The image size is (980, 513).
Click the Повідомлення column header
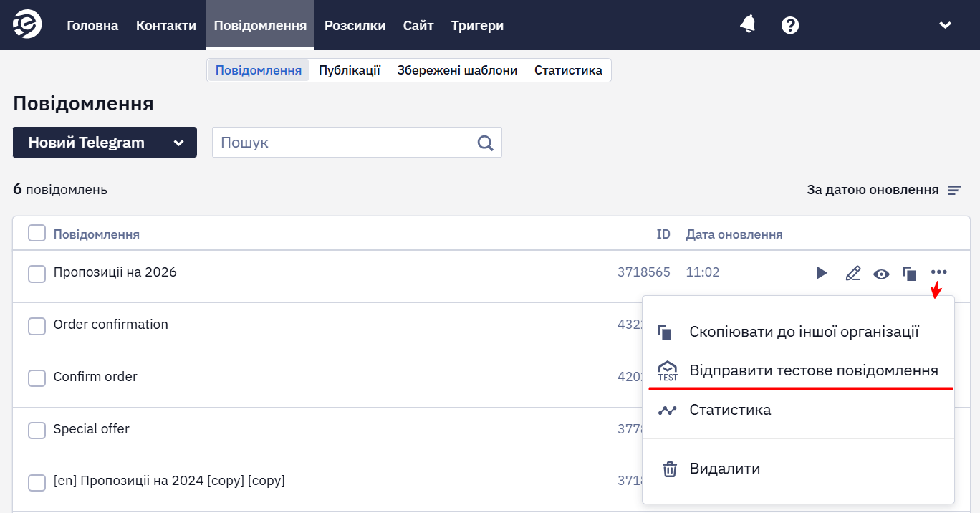tap(97, 234)
